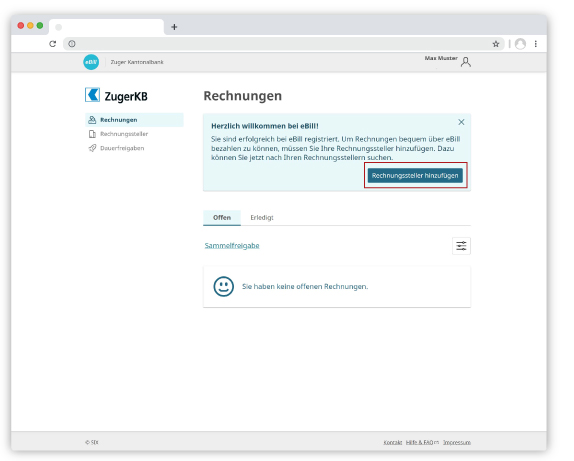
Task: Focus the browser address bar
Action: click(282, 44)
